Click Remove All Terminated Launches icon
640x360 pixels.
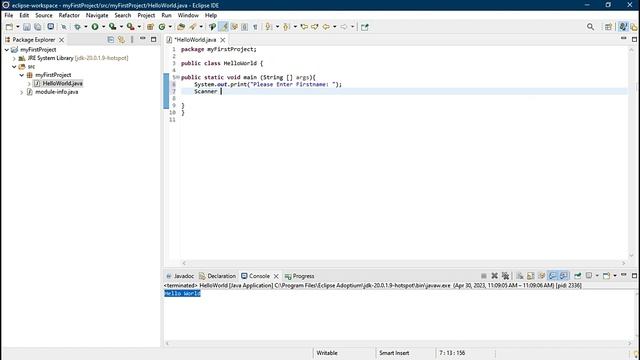pos(505,276)
